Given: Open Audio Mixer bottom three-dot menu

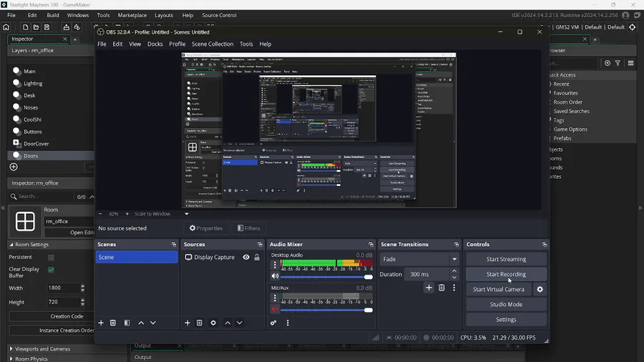Looking at the screenshot, I should tap(288, 323).
